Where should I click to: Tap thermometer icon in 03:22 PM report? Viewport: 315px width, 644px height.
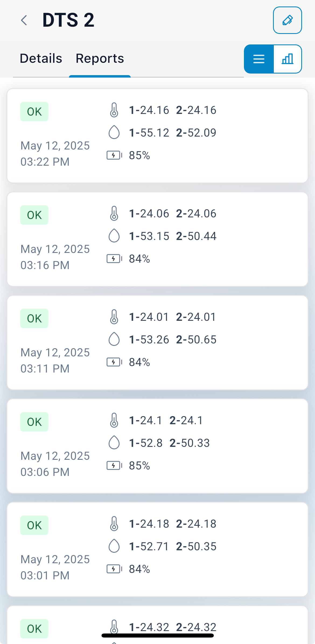[114, 110]
